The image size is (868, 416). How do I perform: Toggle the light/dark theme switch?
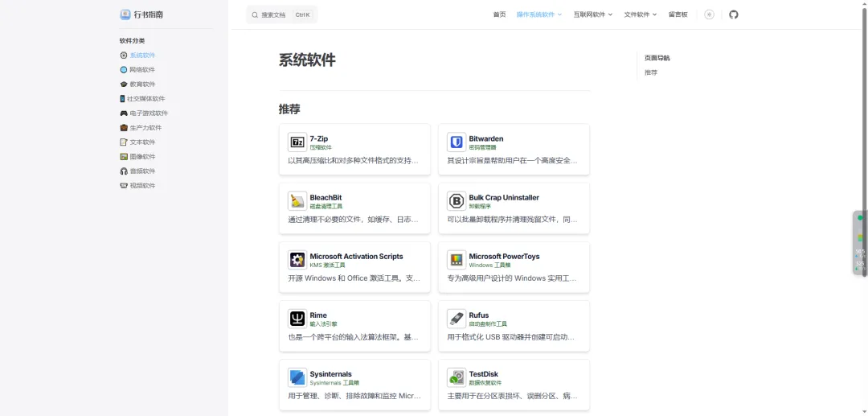[709, 14]
